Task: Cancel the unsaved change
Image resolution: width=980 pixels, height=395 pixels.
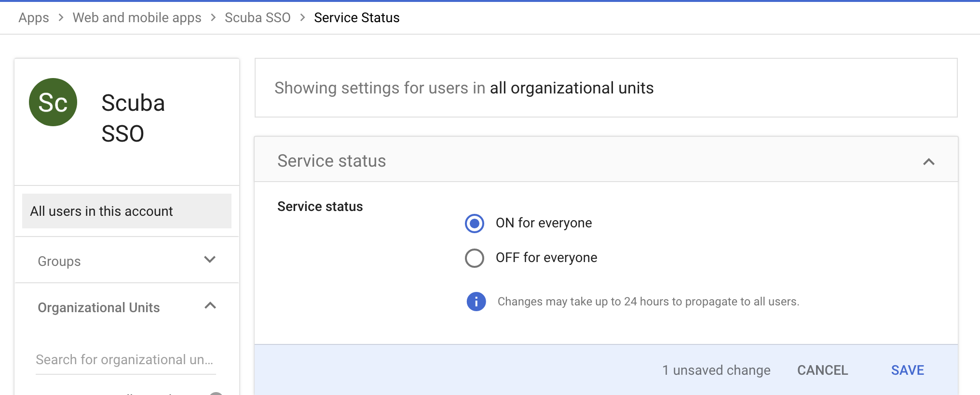Action: click(x=823, y=370)
